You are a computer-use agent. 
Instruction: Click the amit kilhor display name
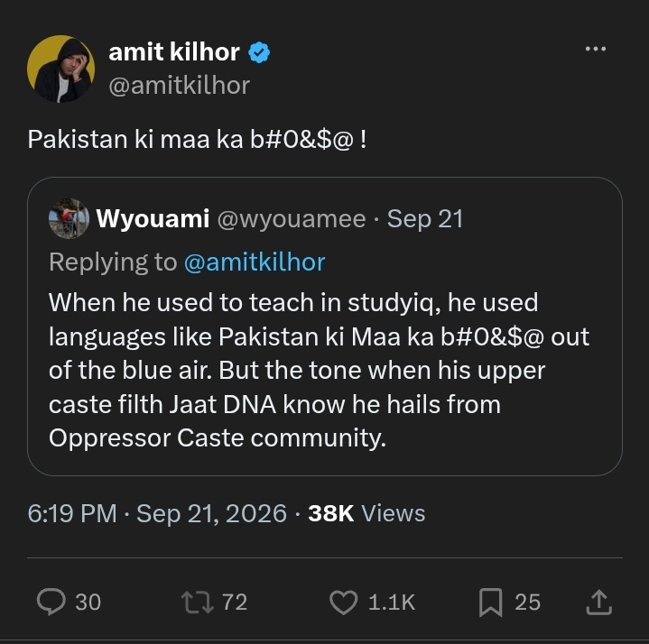tap(174, 52)
